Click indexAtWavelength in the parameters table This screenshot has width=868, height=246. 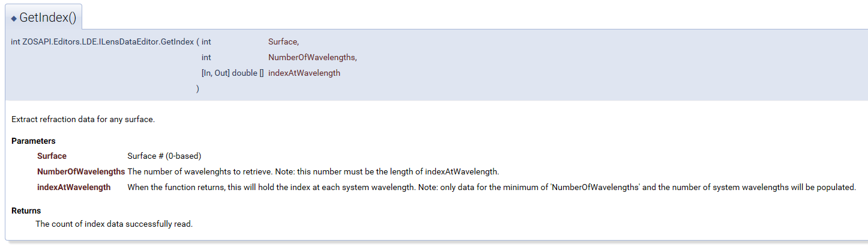pos(74,187)
